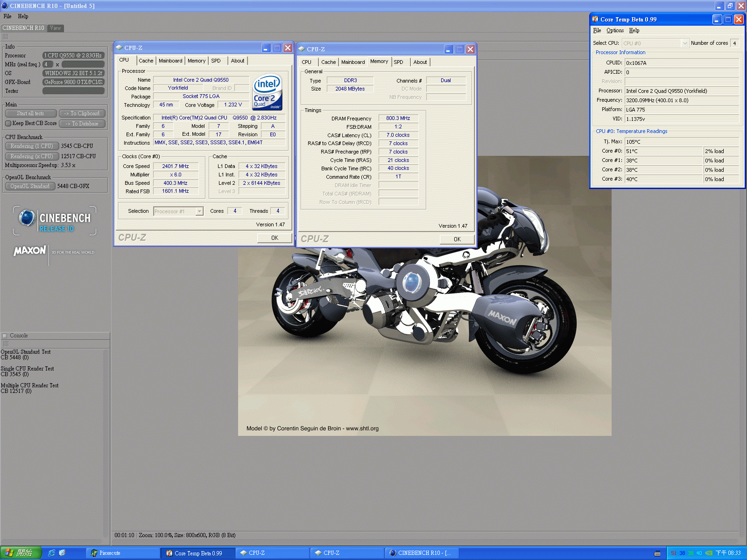Click the MHz frequency value field after the x

(83, 64)
